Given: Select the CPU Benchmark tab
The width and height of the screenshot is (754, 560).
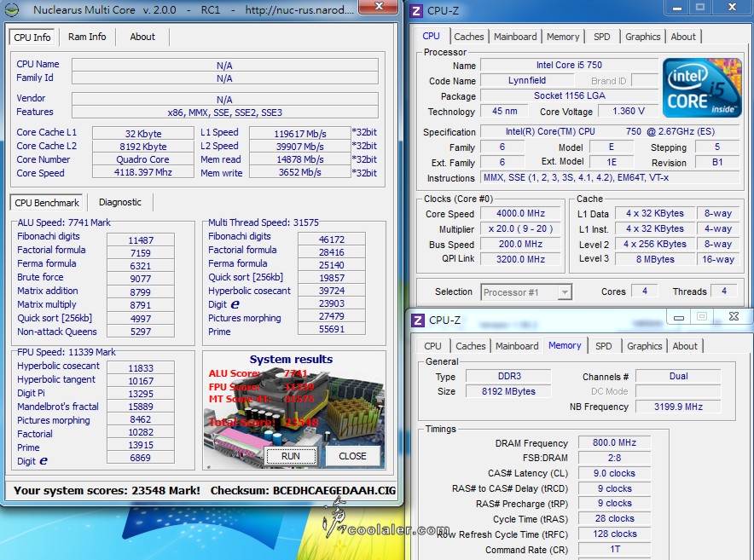Looking at the screenshot, I should [x=47, y=202].
